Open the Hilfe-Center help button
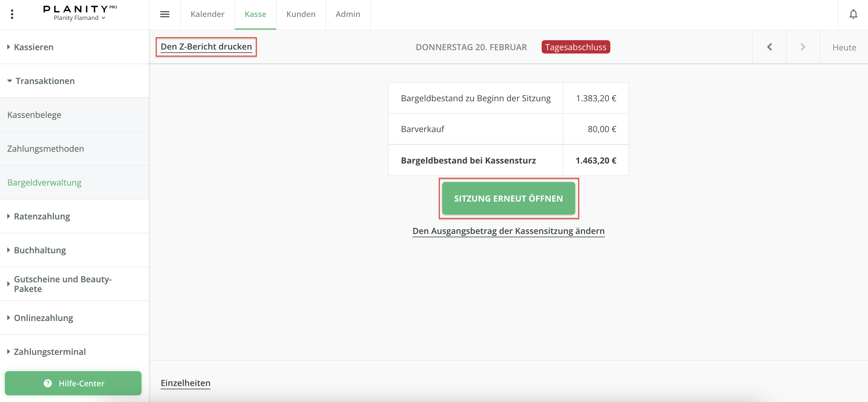 (x=73, y=383)
